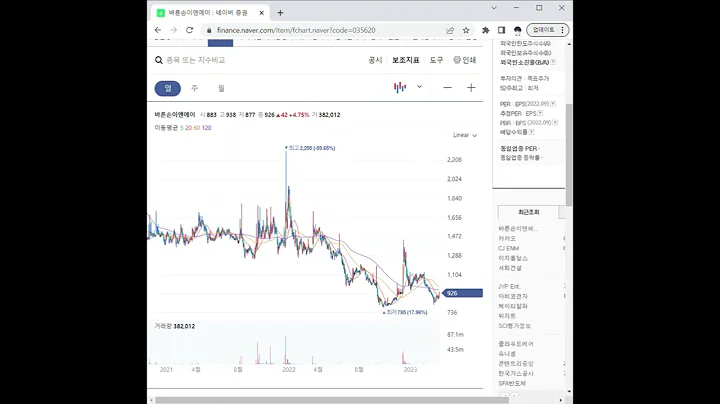Toggle the 20-day moving average
The image size is (720, 404).
[188, 128]
